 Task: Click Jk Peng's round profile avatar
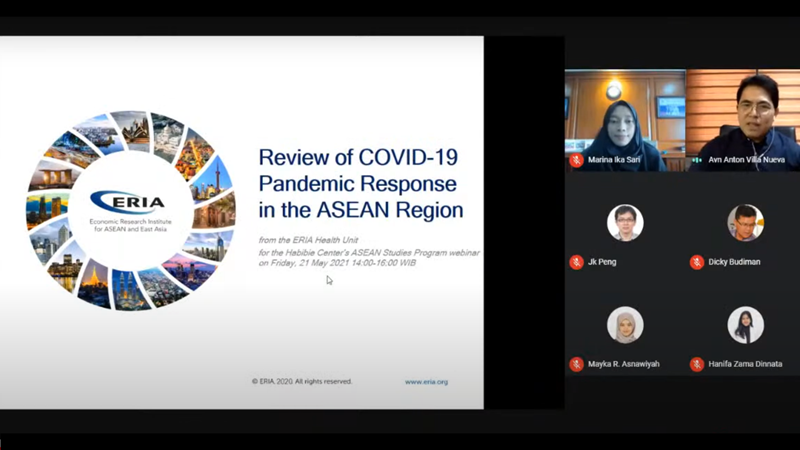click(x=625, y=222)
